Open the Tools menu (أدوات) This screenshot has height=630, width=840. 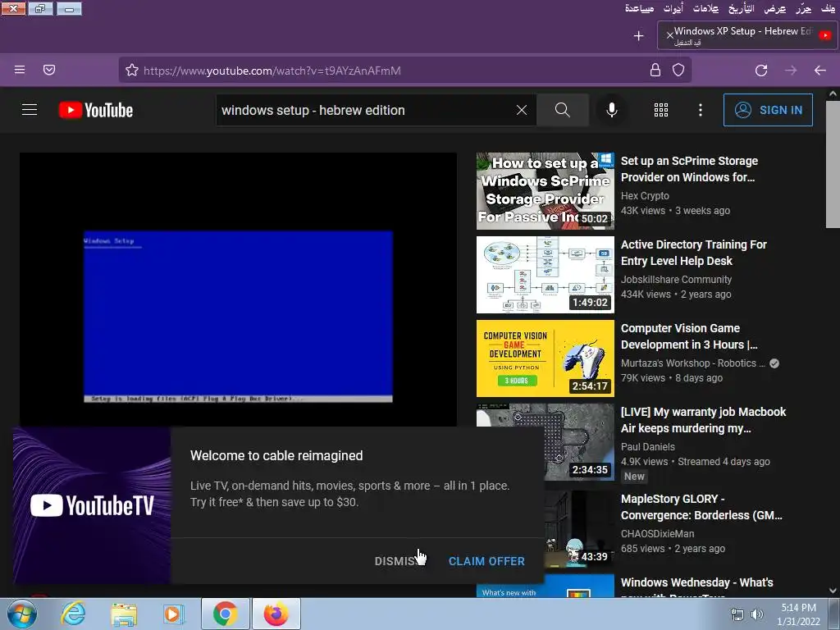point(673,8)
